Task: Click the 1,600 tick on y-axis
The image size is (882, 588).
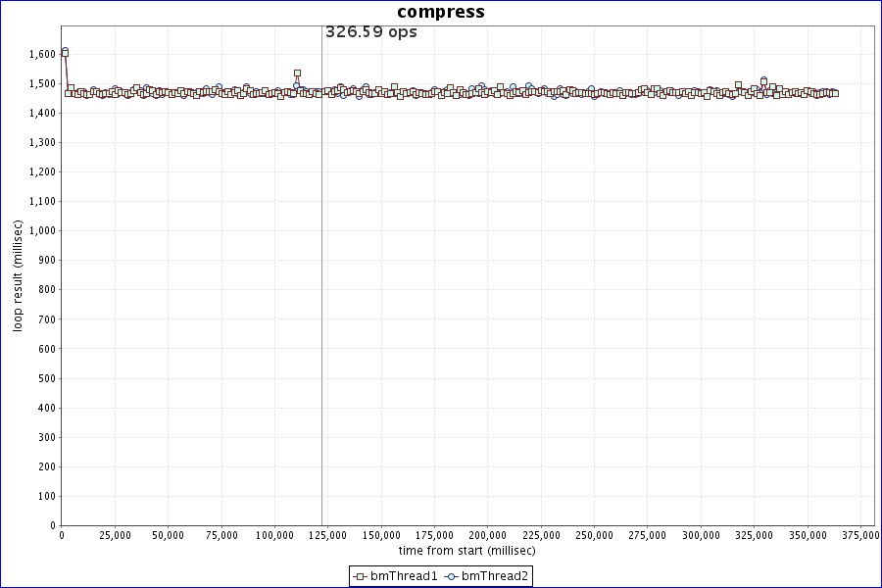Action: click(41, 54)
